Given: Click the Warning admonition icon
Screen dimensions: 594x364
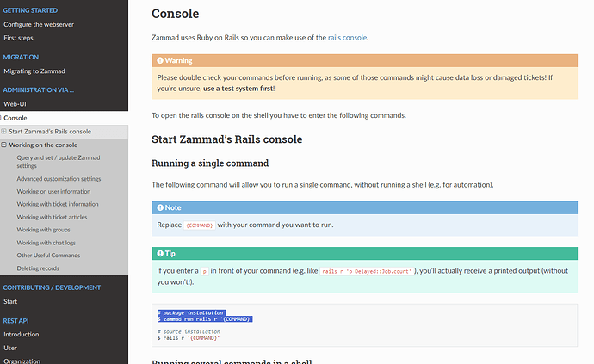Looking at the screenshot, I should point(160,60).
